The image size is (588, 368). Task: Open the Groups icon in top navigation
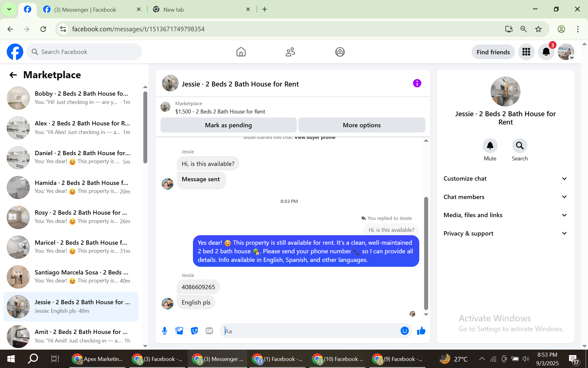click(340, 52)
